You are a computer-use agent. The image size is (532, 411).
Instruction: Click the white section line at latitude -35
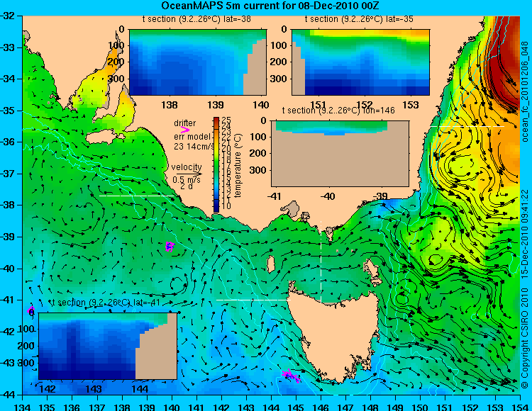click(x=467, y=126)
